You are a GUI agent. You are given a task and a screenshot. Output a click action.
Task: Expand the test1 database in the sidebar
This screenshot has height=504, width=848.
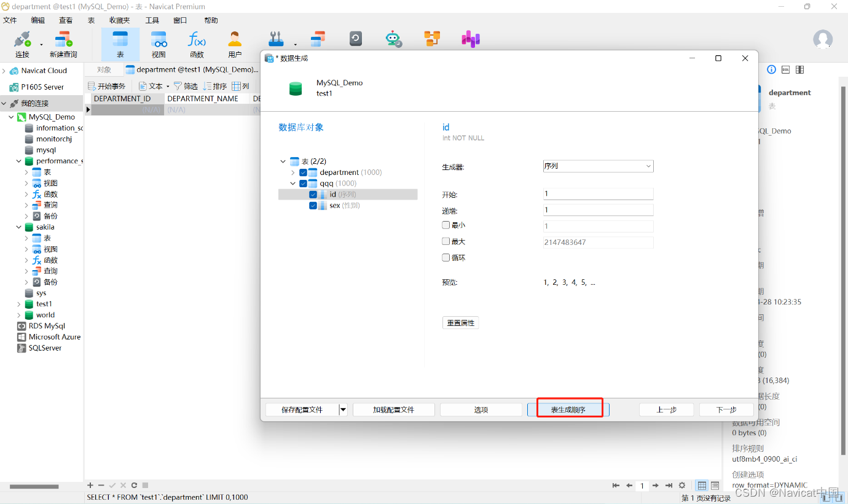click(x=19, y=304)
